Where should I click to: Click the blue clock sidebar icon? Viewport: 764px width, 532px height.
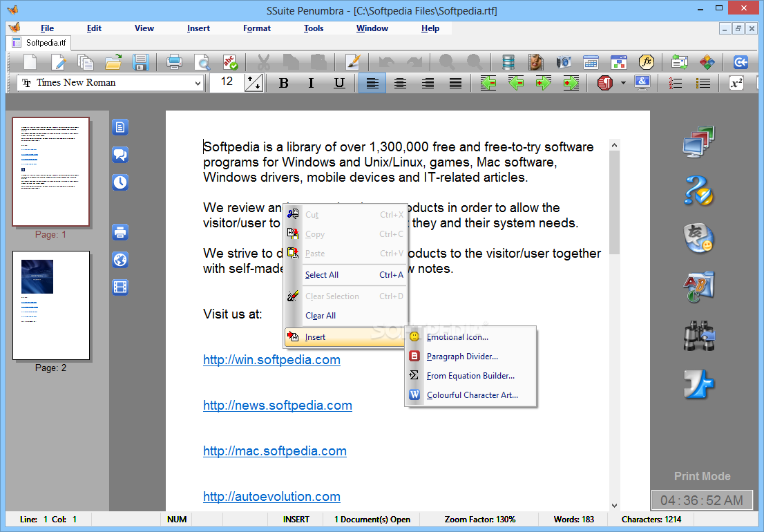pyautogui.click(x=120, y=182)
